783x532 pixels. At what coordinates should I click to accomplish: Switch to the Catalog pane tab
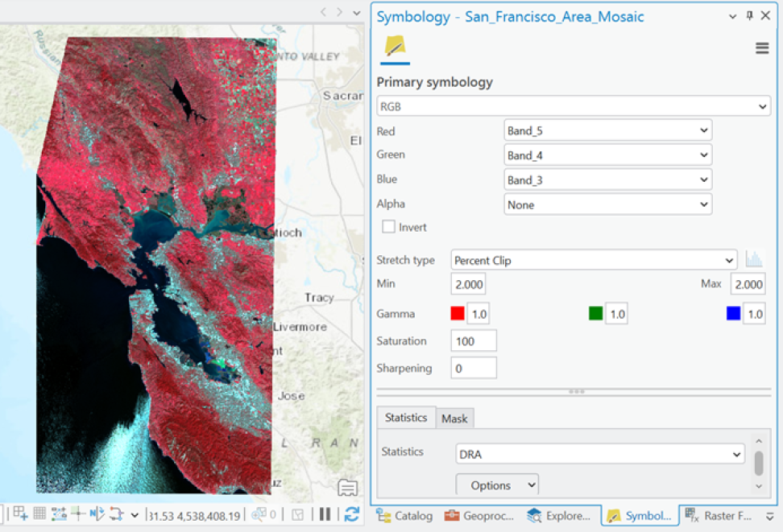405,516
